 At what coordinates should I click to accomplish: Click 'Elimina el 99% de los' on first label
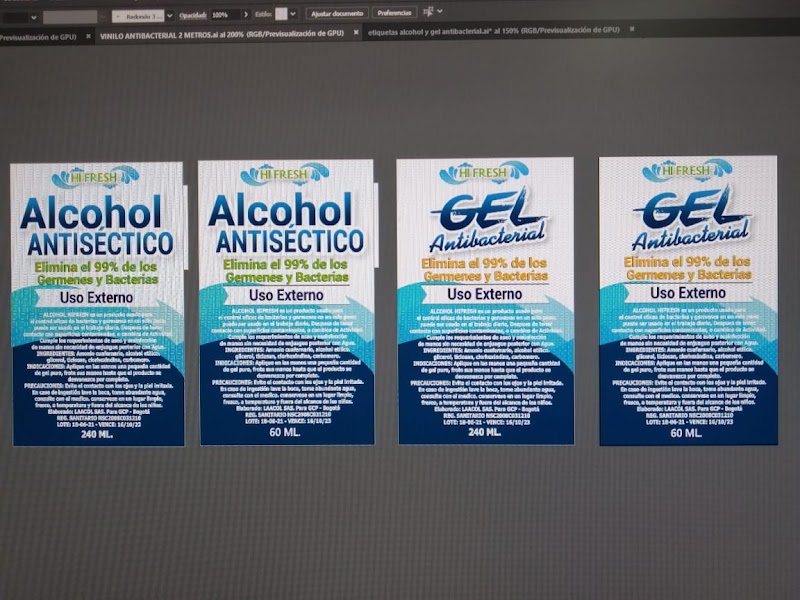(96, 266)
